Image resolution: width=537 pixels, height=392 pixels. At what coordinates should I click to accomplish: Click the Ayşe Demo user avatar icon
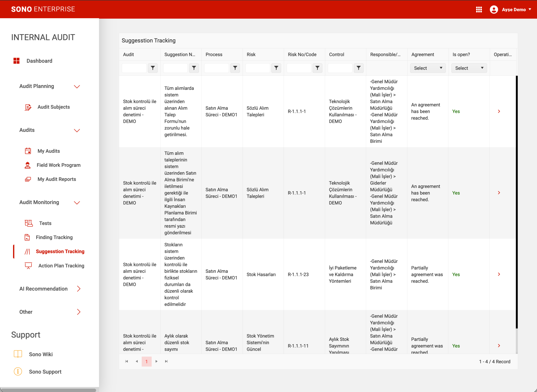tap(494, 9)
